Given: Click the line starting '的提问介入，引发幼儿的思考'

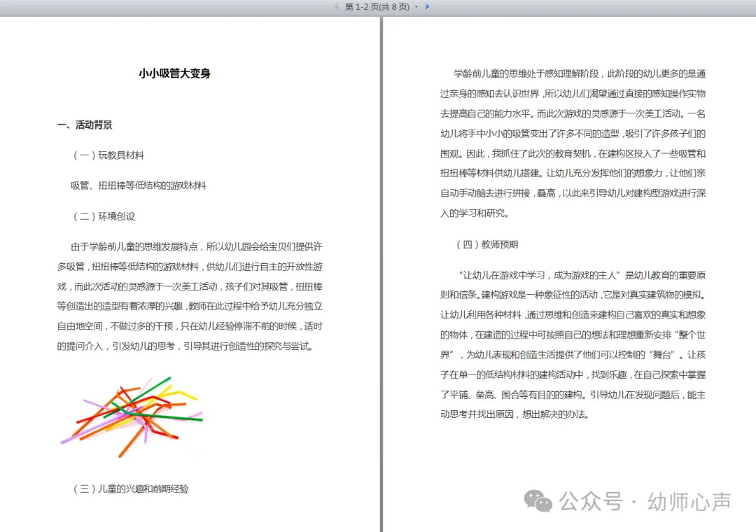Looking at the screenshot, I should coord(185,346).
